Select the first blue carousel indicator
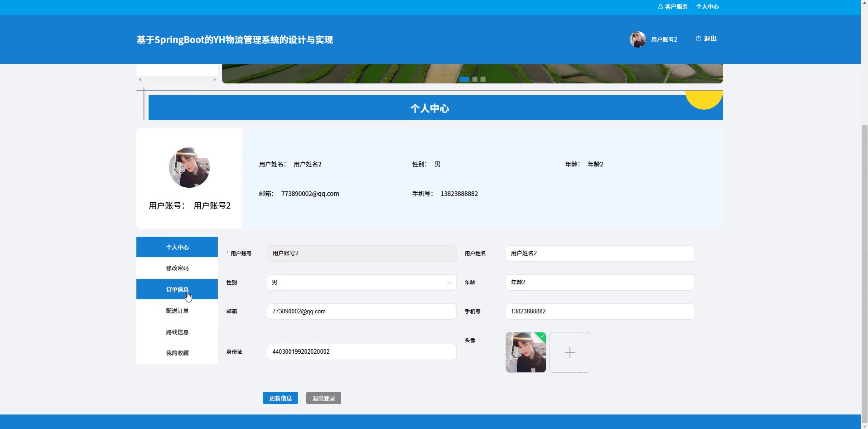 tap(464, 79)
